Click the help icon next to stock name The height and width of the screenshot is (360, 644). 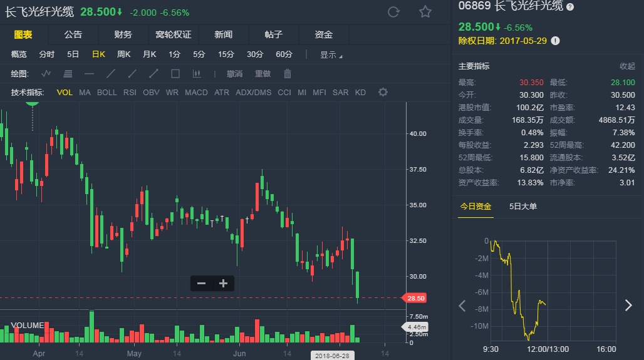click(x=570, y=6)
